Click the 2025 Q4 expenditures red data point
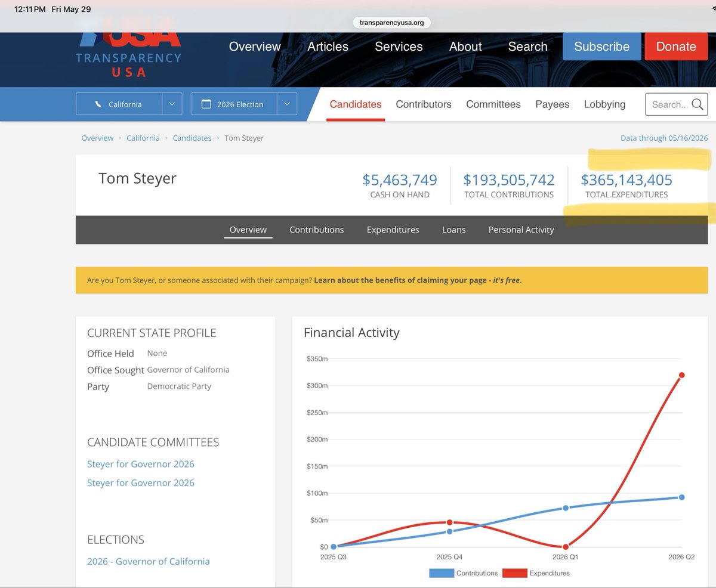The image size is (716, 588). pyautogui.click(x=449, y=522)
